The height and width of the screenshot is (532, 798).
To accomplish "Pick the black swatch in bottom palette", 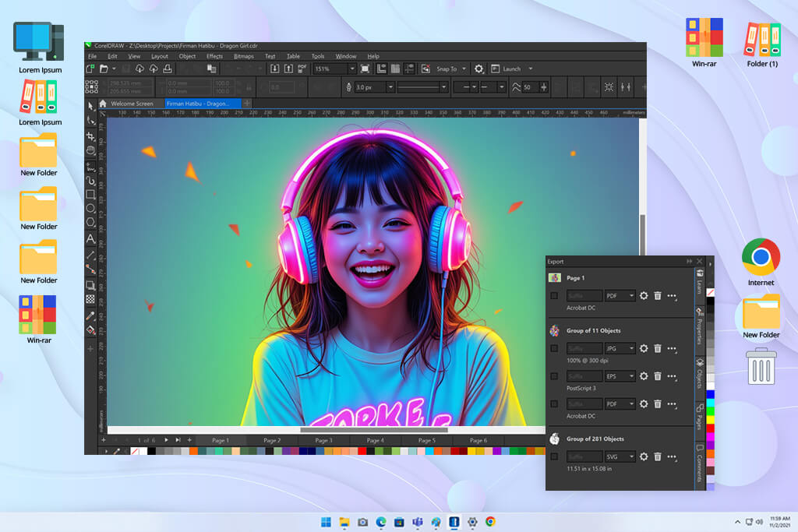I will [x=151, y=451].
